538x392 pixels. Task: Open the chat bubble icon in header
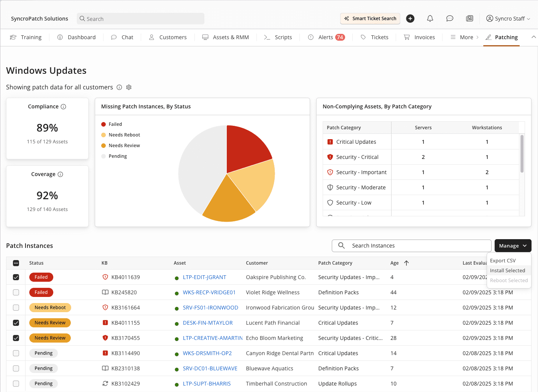coord(450,18)
